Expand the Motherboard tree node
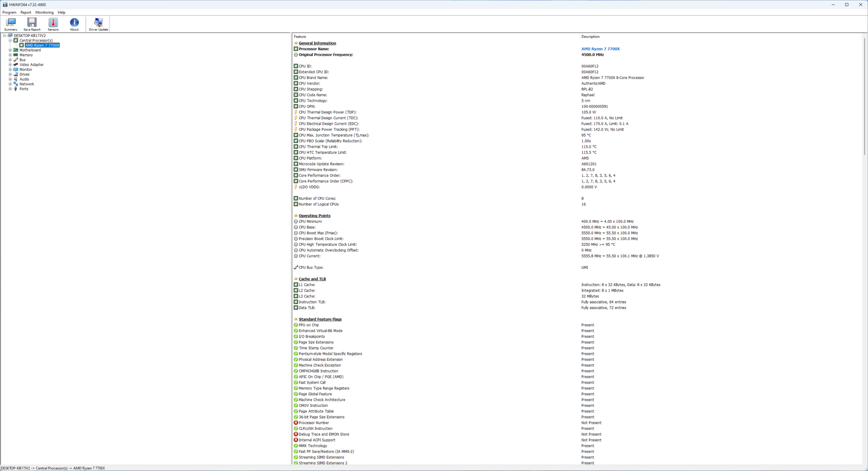 point(10,50)
